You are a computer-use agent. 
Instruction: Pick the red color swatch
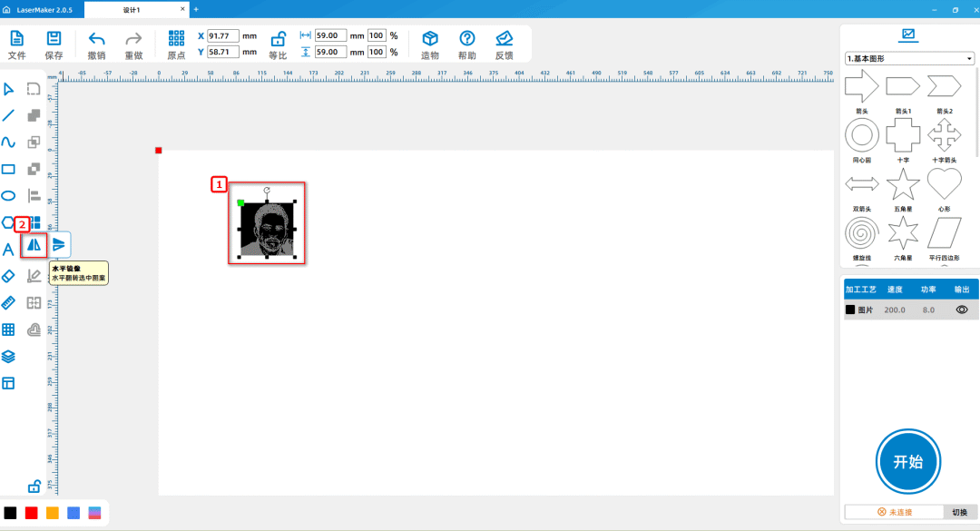point(32,513)
